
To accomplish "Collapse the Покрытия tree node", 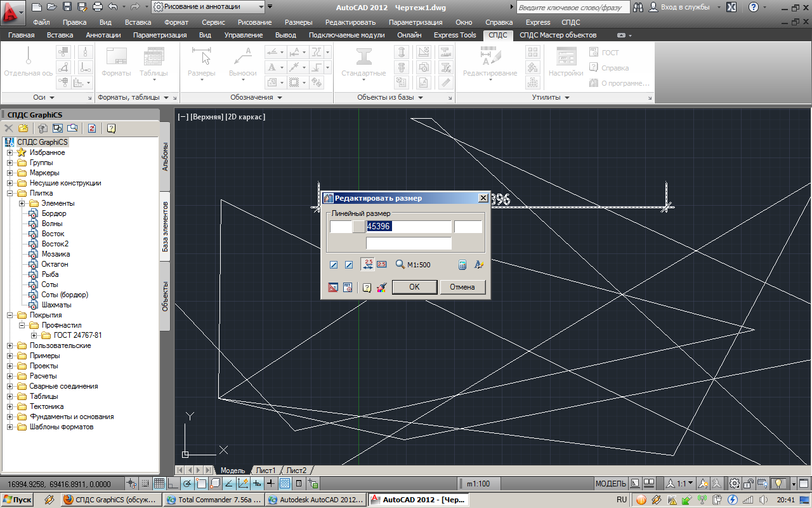I will click(10, 315).
